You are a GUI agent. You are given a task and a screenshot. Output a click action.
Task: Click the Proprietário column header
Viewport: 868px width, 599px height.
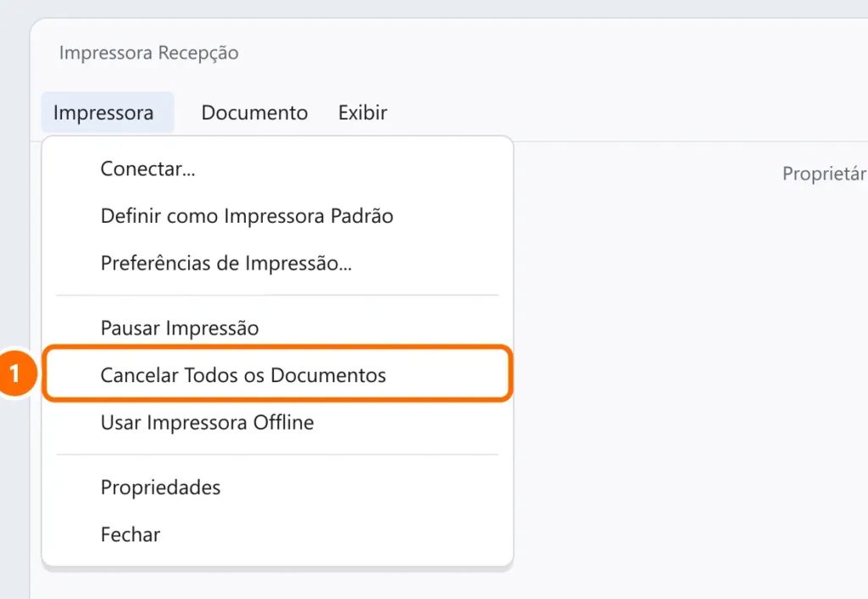coord(825,174)
